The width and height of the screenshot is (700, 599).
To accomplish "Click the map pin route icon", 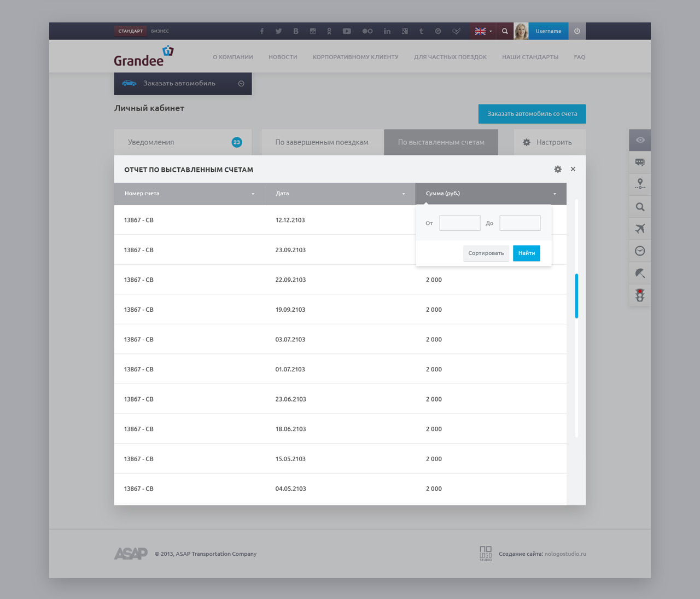I will pos(640,184).
